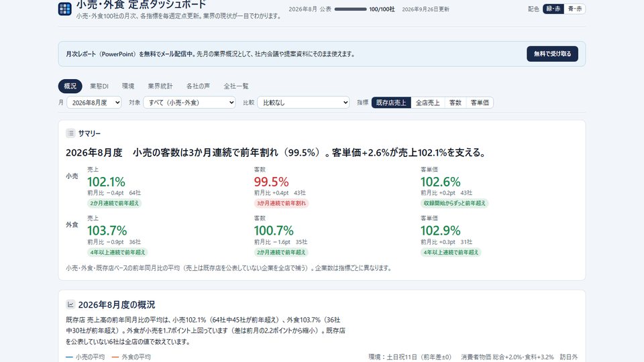The height and width of the screenshot is (362, 644).
Task: Click the 小売 客数 value 99.5%
Action: click(x=271, y=182)
